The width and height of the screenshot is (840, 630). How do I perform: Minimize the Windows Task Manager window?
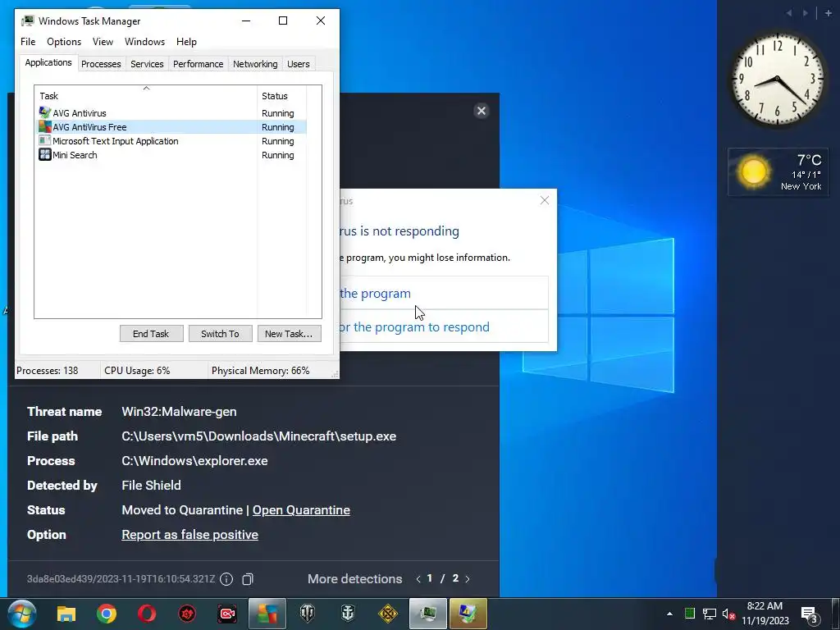(246, 21)
